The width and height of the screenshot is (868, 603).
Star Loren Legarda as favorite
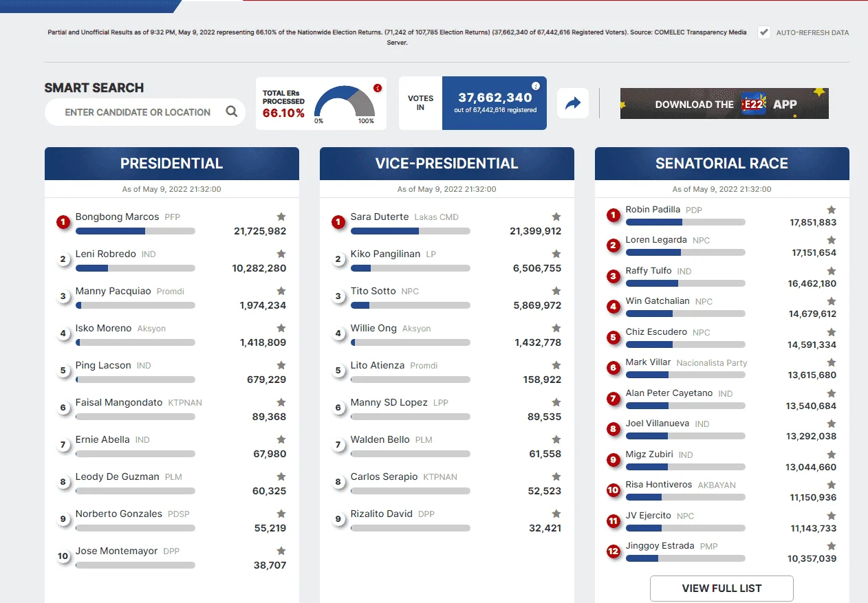(x=832, y=240)
